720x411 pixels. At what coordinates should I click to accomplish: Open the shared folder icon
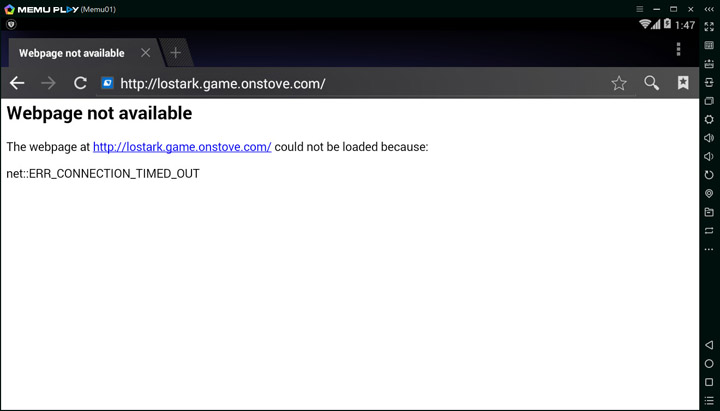tap(709, 212)
